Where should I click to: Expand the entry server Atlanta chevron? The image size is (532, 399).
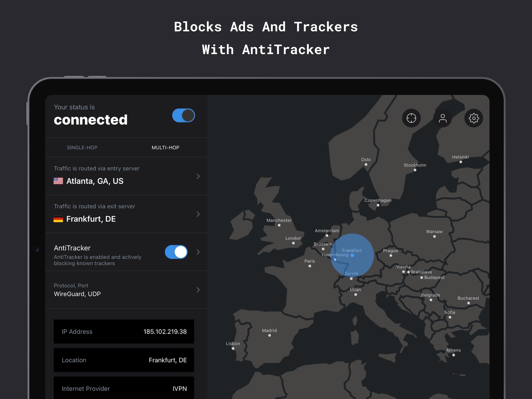point(198,176)
